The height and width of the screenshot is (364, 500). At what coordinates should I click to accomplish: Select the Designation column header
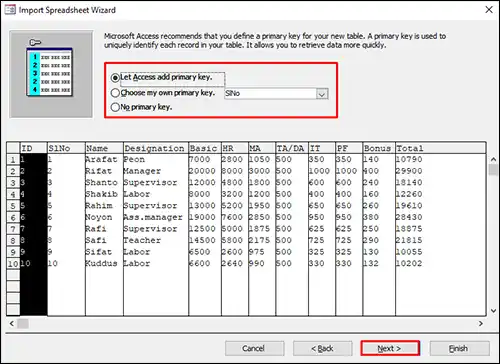tap(156, 148)
